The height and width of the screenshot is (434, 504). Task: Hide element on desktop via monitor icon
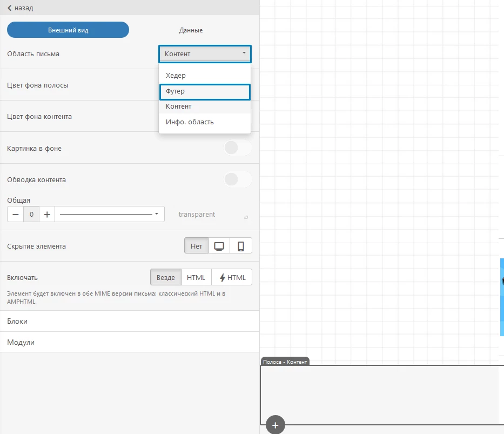219,246
